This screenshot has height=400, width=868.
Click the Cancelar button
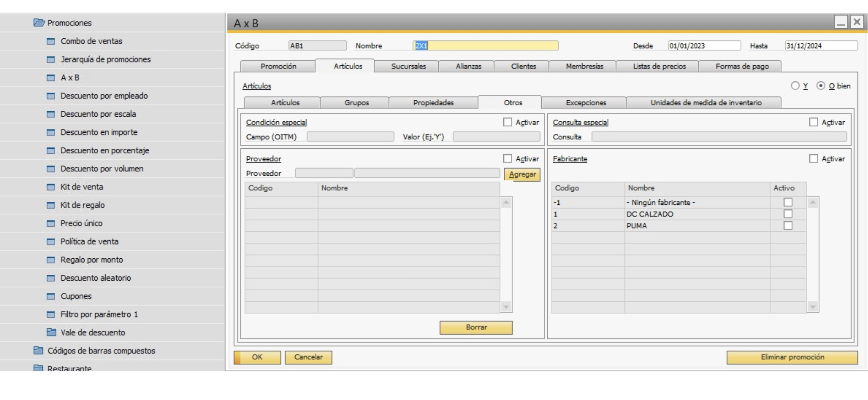pyautogui.click(x=308, y=357)
